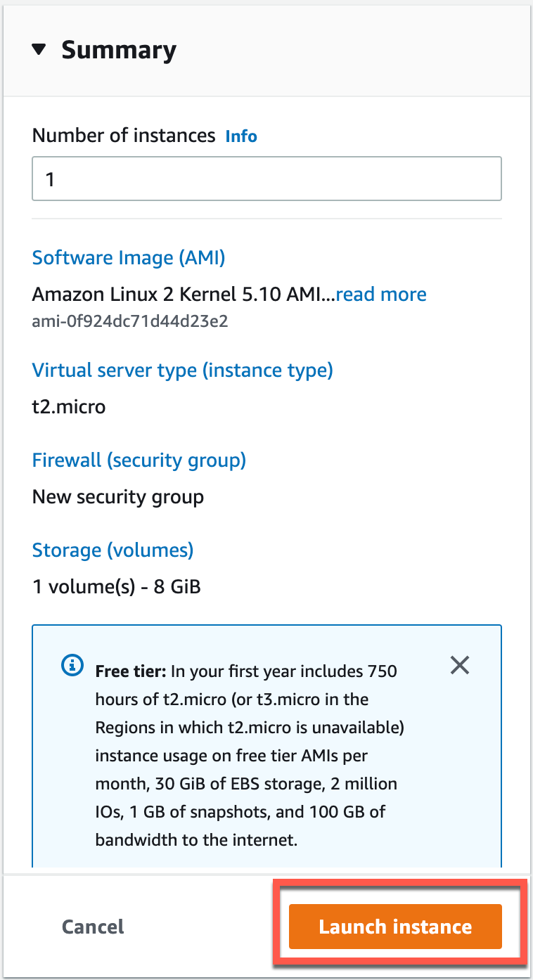Viewport: 533px width, 980px height.
Task: Open Info for Number of instances
Action: coord(240,136)
